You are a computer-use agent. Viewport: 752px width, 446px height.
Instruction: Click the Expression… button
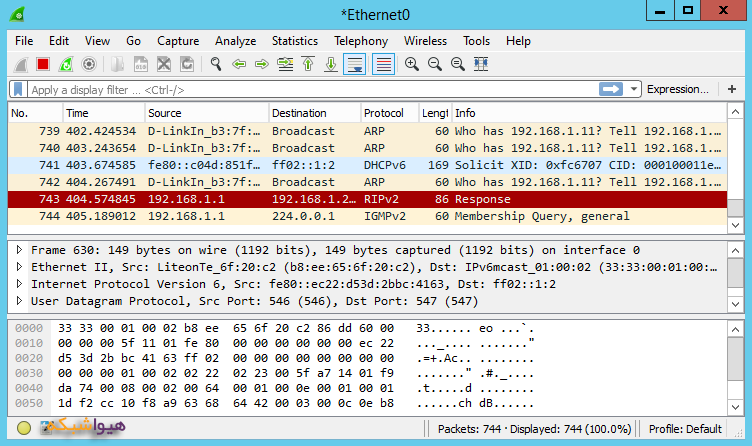click(677, 90)
